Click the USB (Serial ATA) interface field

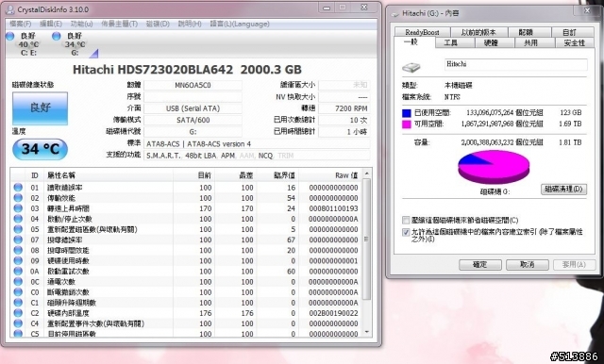click(x=193, y=108)
